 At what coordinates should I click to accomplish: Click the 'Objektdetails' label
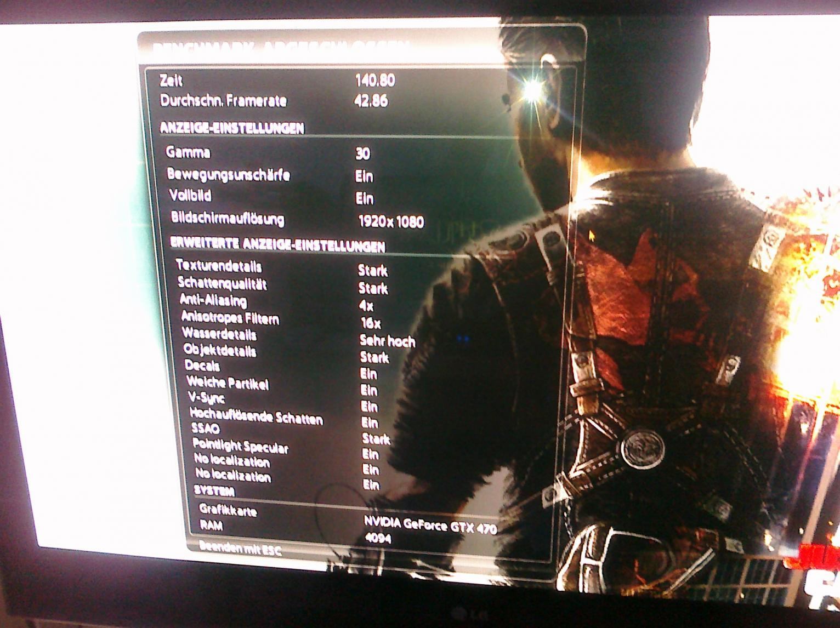(x=220, y=350)
